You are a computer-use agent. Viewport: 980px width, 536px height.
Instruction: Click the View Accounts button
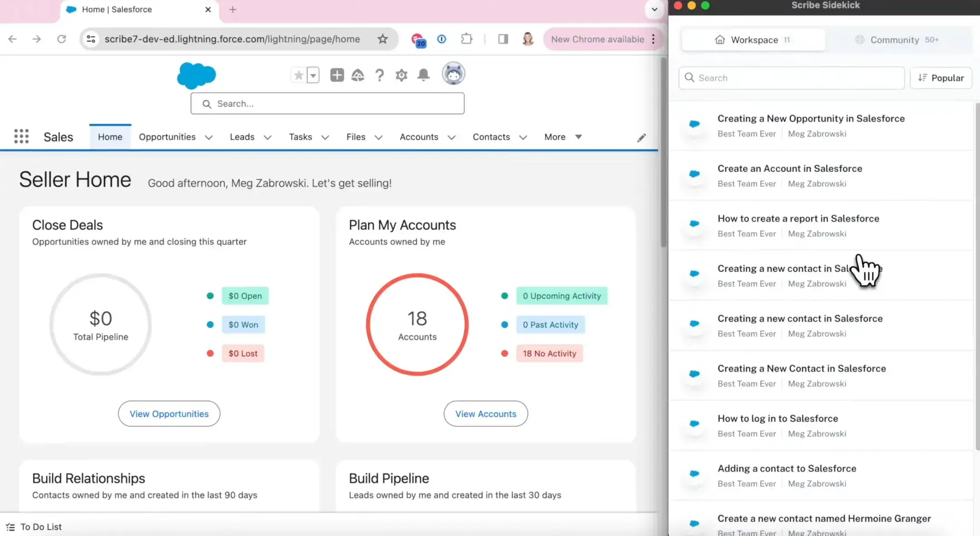coord(485,413)
